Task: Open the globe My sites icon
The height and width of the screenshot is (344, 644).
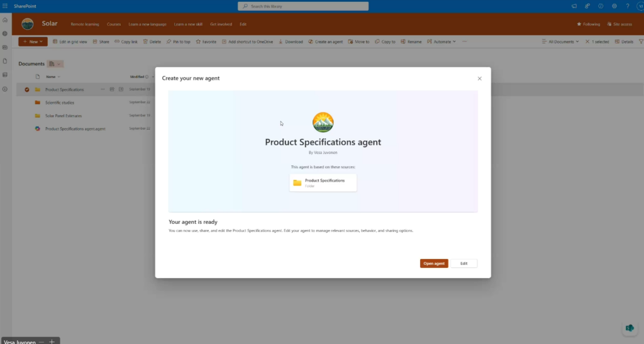Action: click(x=5, y=34)
